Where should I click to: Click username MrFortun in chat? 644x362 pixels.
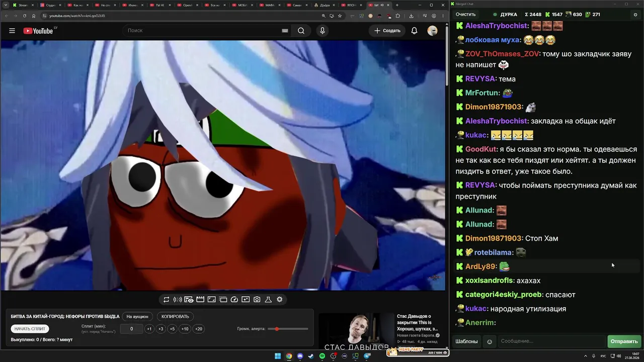point(482,93)
